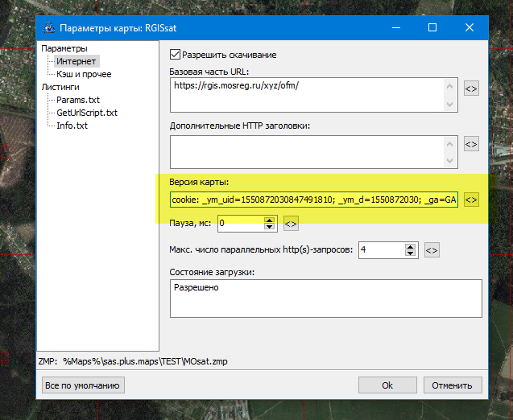The width and height of the screenshot is (513, 420).
Task: Click the application icon in title bar
Action: [48, 27]
